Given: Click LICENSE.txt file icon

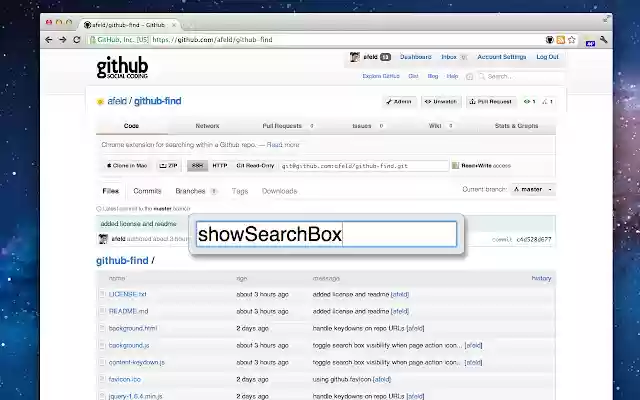Looking at the screenshot, I should (102, 294).
